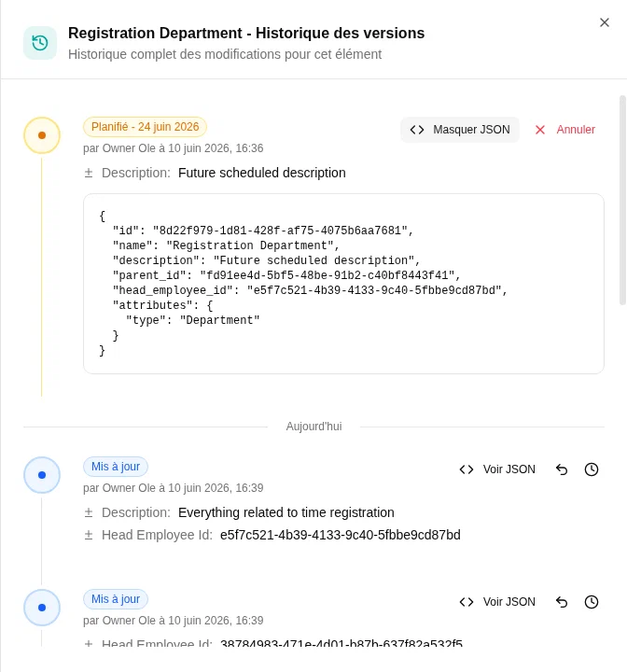Click the Planifié - 24 juin 2026 badge
The width and height of the screenshot is (627, 672).
145,127
